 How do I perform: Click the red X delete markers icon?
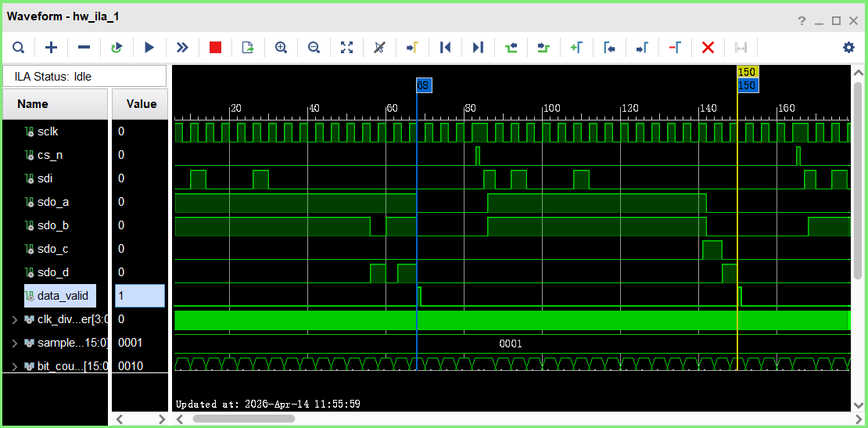click(x=708, y=48)
